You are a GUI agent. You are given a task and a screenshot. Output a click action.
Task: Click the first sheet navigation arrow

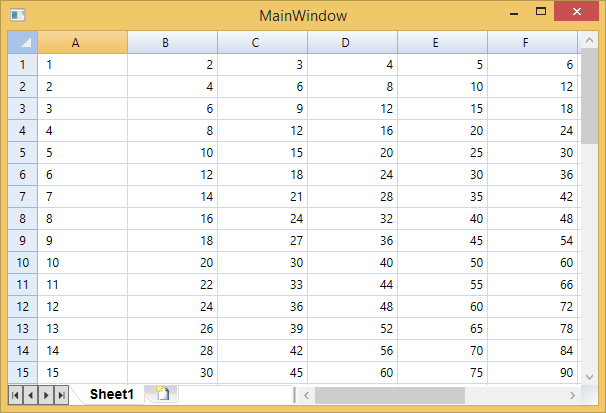coord(16,395)
